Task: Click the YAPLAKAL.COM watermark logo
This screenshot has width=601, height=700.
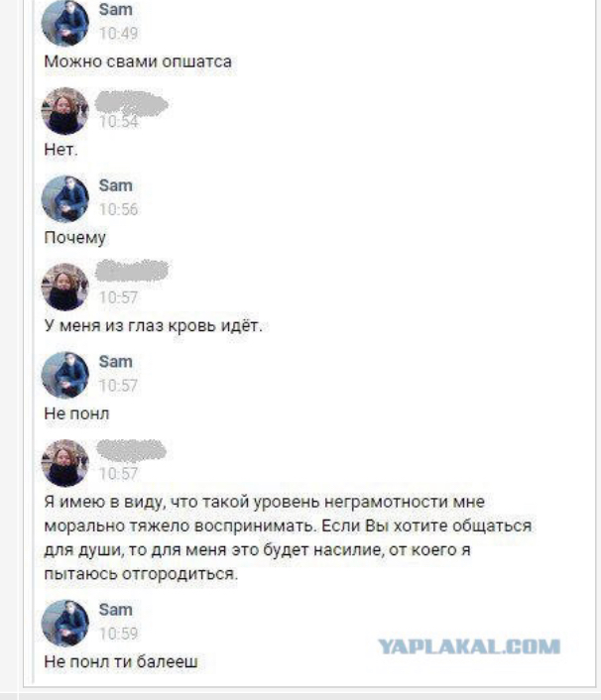Action: click(469, 646)
